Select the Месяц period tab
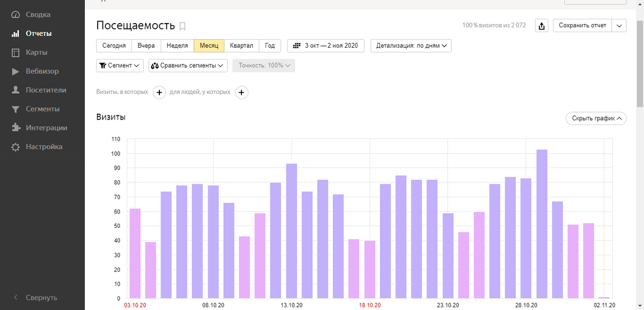This screenshot has height=310, width=644. [x=209, y=46]
